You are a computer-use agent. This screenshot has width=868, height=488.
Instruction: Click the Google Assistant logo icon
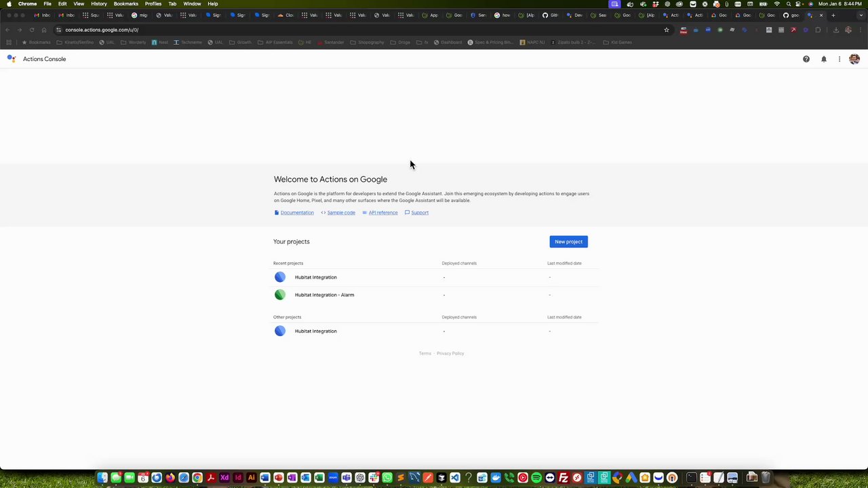[x=12, y=59]
